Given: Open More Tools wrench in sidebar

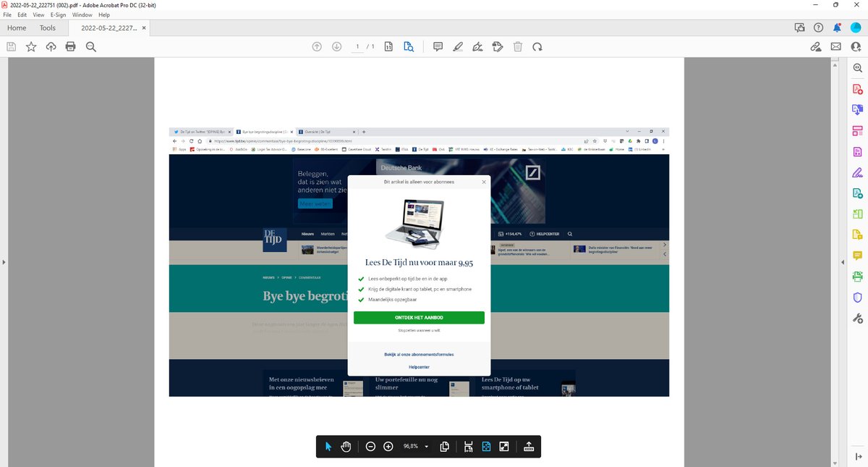Looking at the screenshot, I should pos(858,319).
